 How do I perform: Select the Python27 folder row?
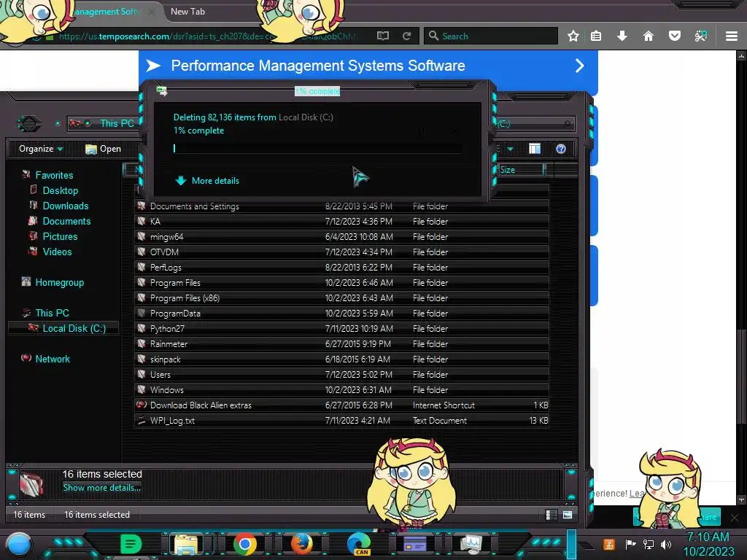pyautogui.click(x=341, y=329)
